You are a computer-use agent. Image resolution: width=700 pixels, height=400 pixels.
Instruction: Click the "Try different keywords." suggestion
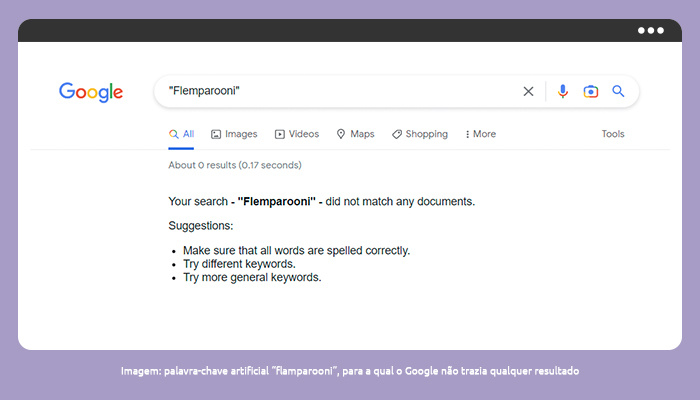tap(239, 264)
